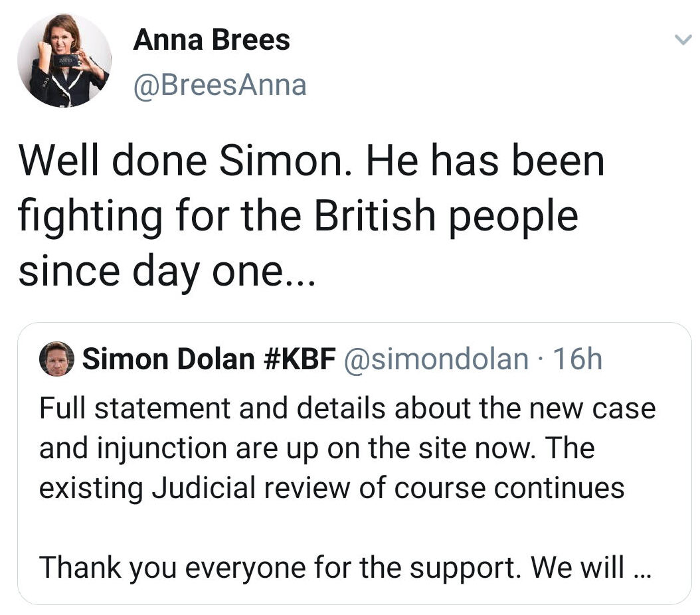700x615 pixels.
Task: Click the phrase "He has been" in the main tweet
Action: [x=485, y=161]
